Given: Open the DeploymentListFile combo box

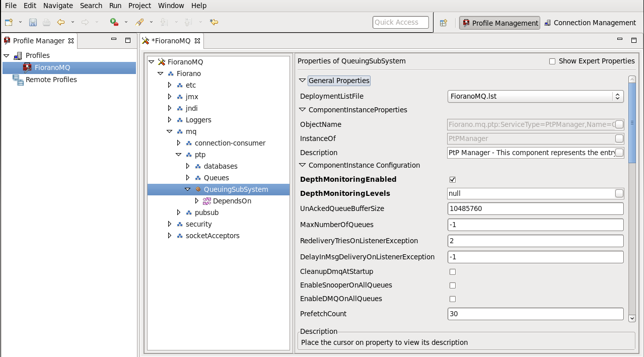Looking at the screenshot, I should tap(536, 96).
